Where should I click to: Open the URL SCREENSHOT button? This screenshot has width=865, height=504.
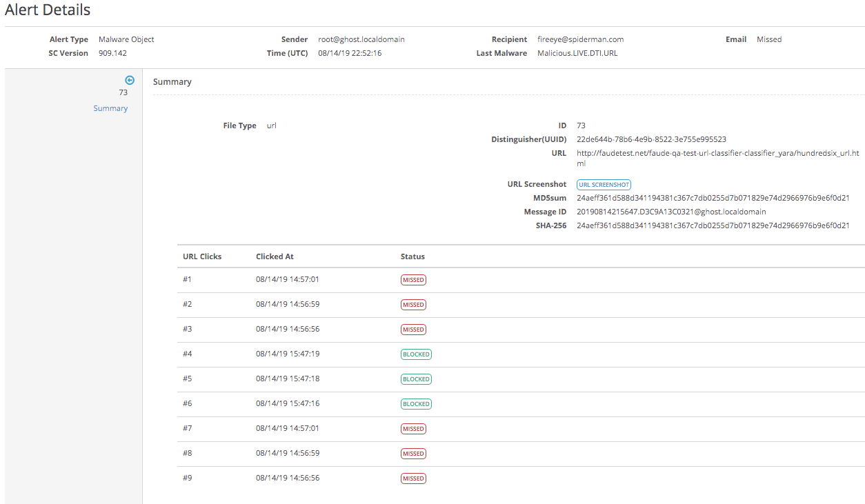pyautogui.click(x=604, y=185)
